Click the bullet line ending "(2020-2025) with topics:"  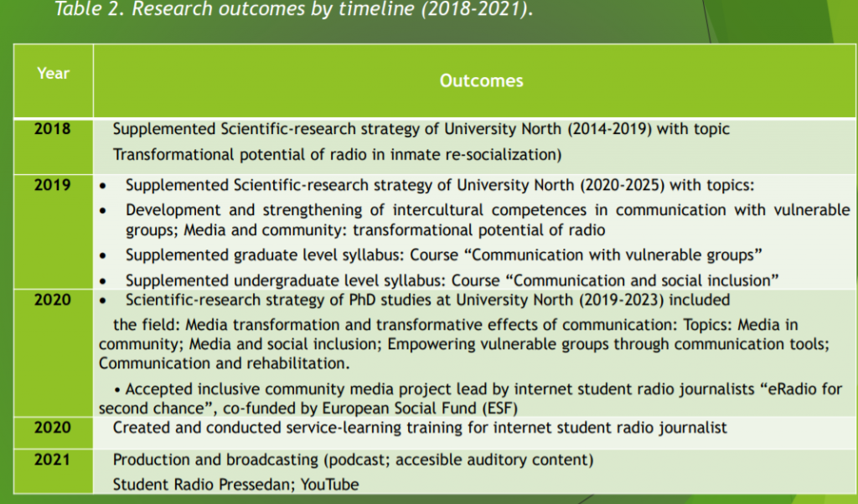tap(439, 185)
